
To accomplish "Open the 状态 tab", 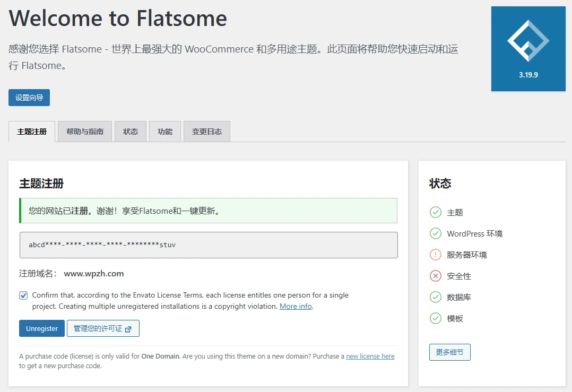I will [x=130, y=131].
